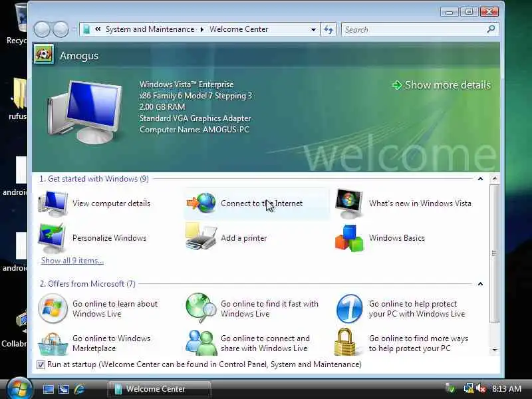Click the 8:13 AM taskbar clock
532x399 pixels.
507,389
